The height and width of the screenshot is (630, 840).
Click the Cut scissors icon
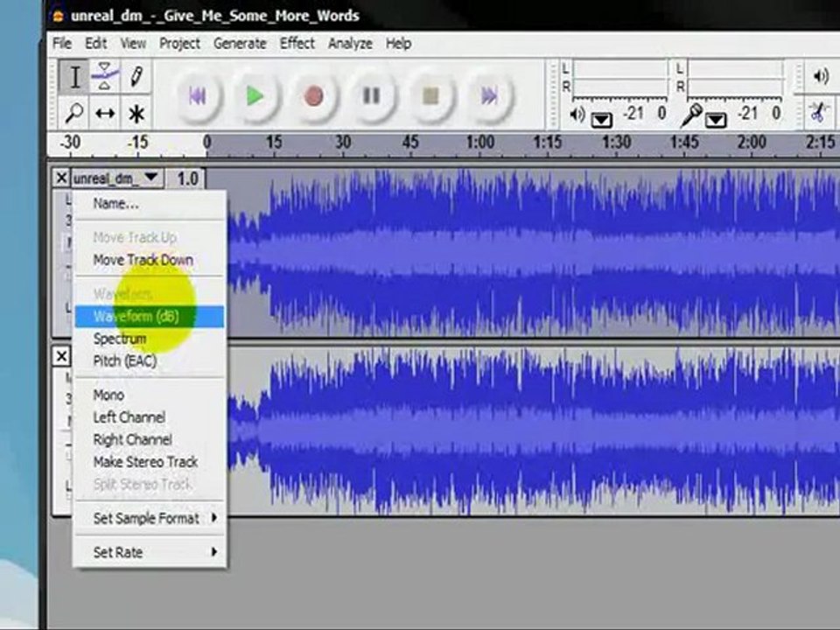tap(817, 113)
